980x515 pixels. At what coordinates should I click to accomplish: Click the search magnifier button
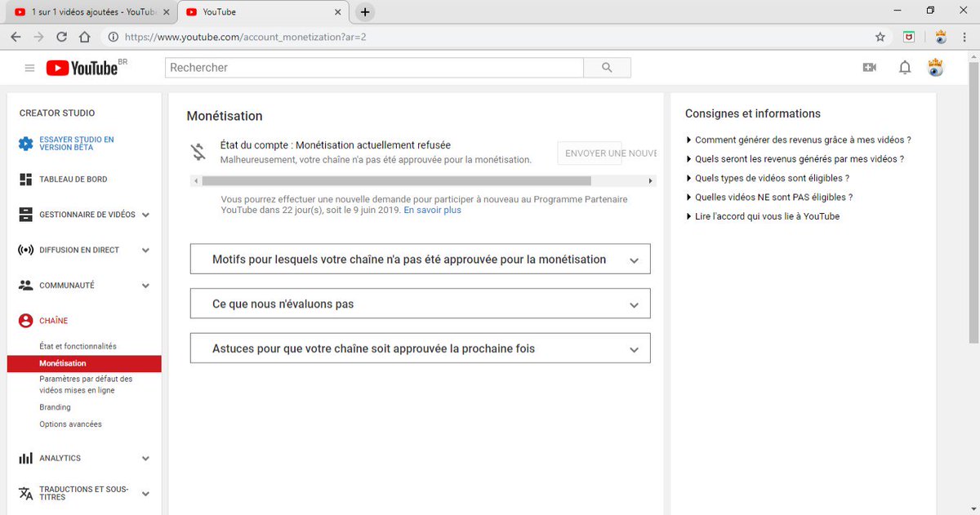click(x=607, y=68)
